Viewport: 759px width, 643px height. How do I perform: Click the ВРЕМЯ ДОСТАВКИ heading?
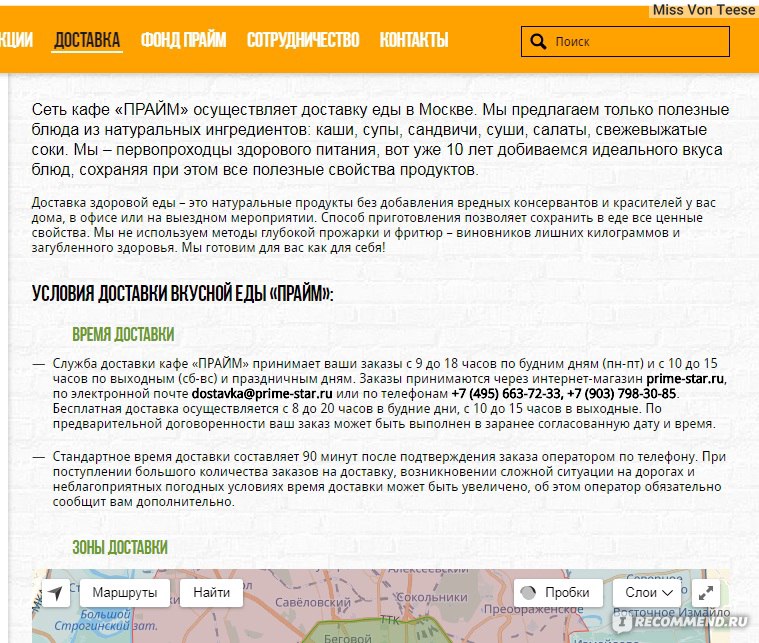click(x=123, y=335)
